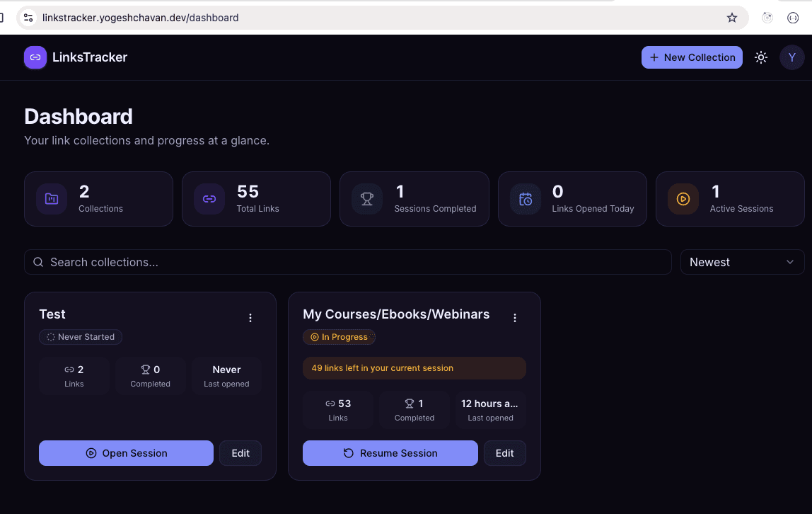Viewport: 812px width, 514px height.
Task: Open the Y user avatar menu
Action: 791,57
